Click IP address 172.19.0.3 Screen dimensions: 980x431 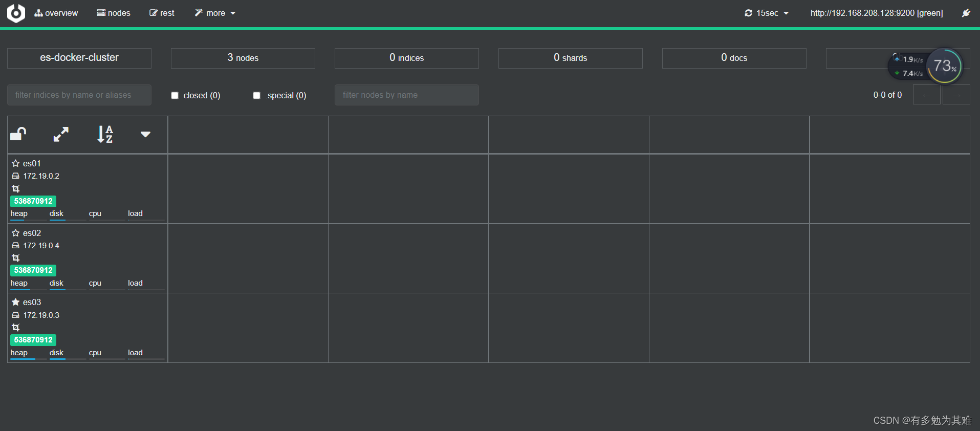pyautogui.click(x=41, y=315)
